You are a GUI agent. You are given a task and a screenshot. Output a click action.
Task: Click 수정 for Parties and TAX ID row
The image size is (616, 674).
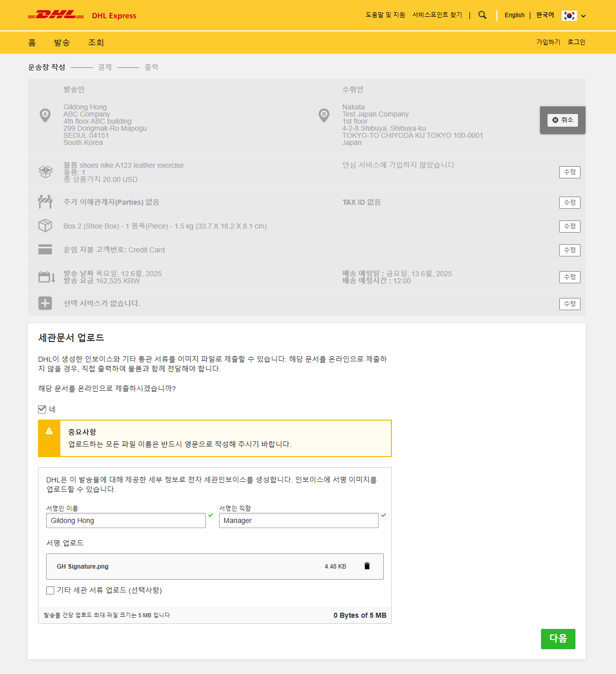(570, 203)
